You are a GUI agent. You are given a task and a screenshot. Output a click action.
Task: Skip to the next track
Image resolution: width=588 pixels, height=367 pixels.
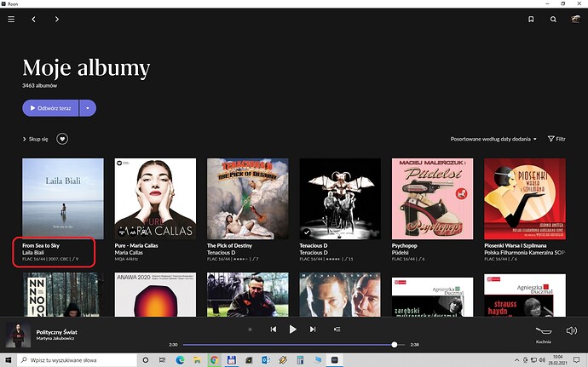313,330
